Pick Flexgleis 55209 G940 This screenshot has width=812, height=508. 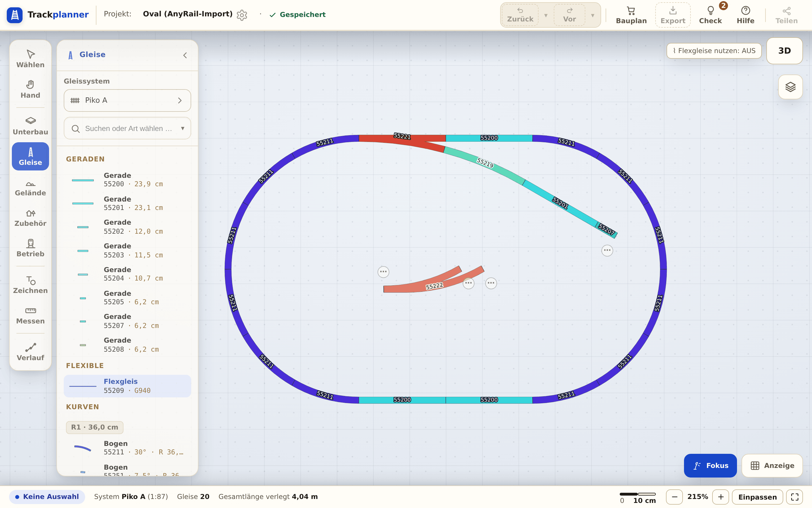tap(127, 386)
